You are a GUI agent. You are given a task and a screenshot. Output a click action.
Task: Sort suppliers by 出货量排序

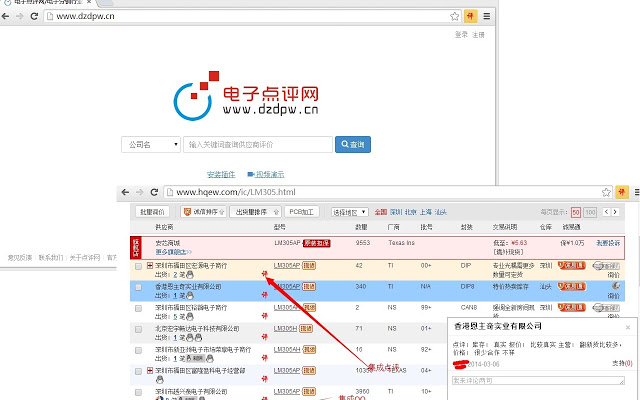pos(256,212)
